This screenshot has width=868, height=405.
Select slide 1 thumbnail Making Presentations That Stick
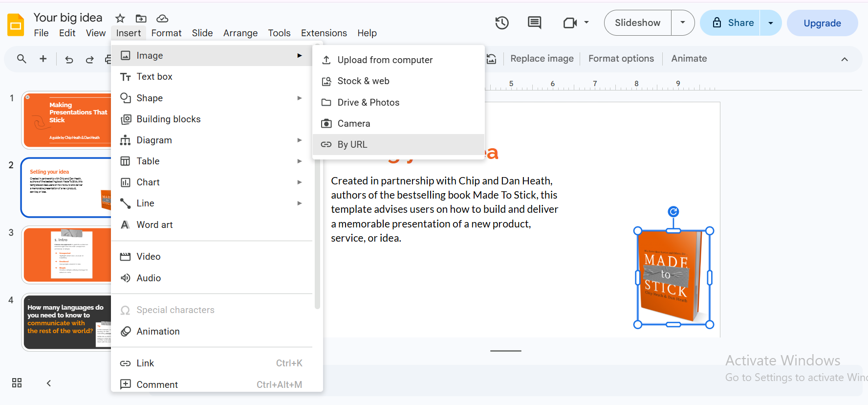(x=67, y=120)
